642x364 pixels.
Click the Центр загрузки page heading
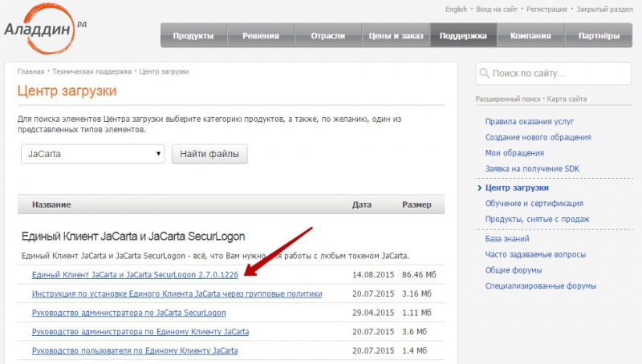67,91
